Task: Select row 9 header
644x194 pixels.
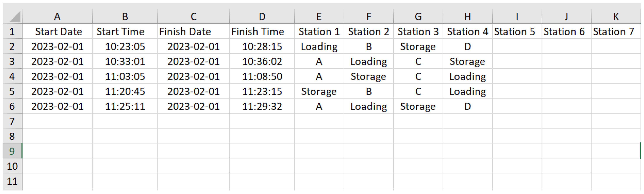Action: [x=12, y=151]
